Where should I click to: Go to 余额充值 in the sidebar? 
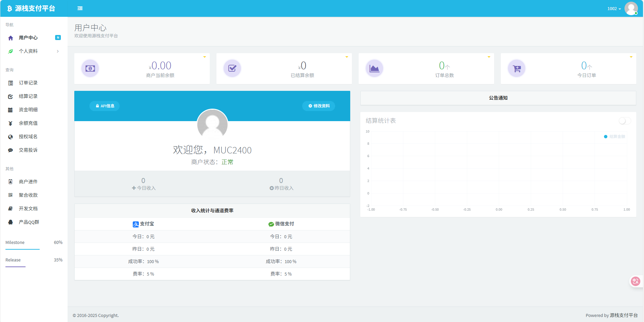coord(28,123)
